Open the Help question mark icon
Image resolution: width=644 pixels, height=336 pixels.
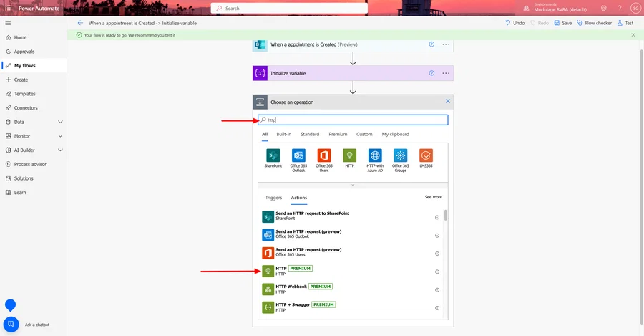point(620,8)
